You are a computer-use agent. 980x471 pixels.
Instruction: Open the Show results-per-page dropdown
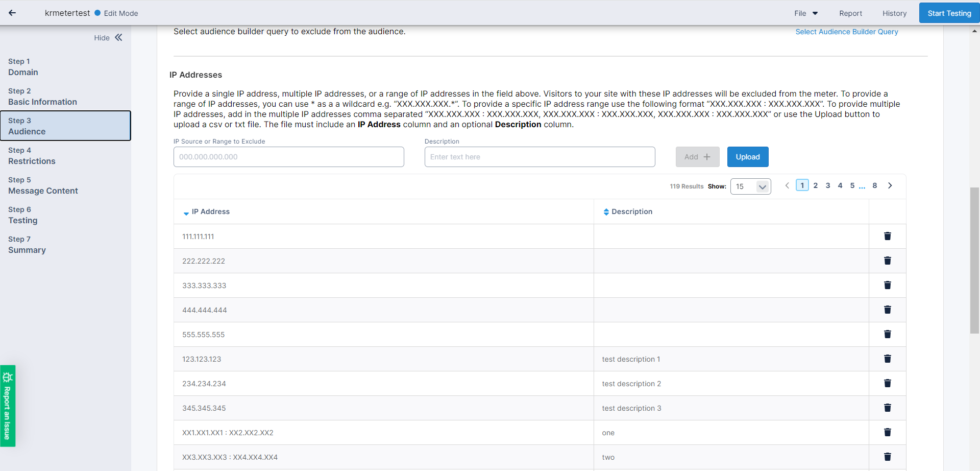(750, 186)
